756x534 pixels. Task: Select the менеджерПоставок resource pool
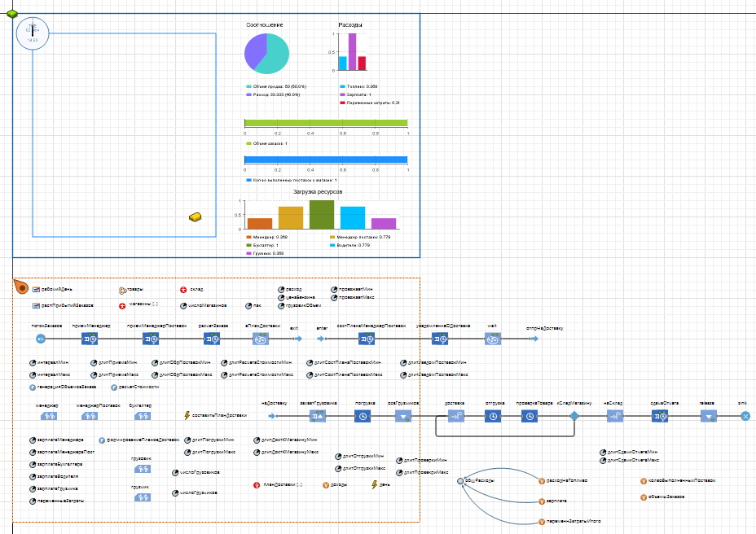point(90,415)
